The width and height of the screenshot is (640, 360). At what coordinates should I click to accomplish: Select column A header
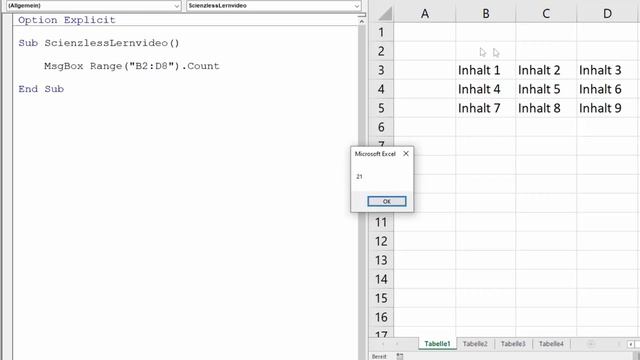[424, 13]
